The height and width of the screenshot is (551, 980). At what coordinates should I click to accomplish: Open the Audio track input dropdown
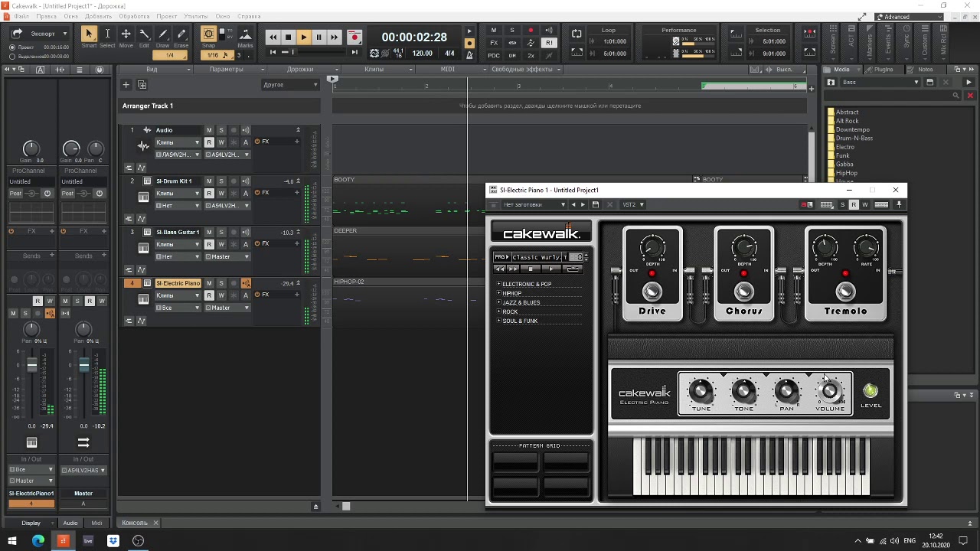[x=178, y=155]
